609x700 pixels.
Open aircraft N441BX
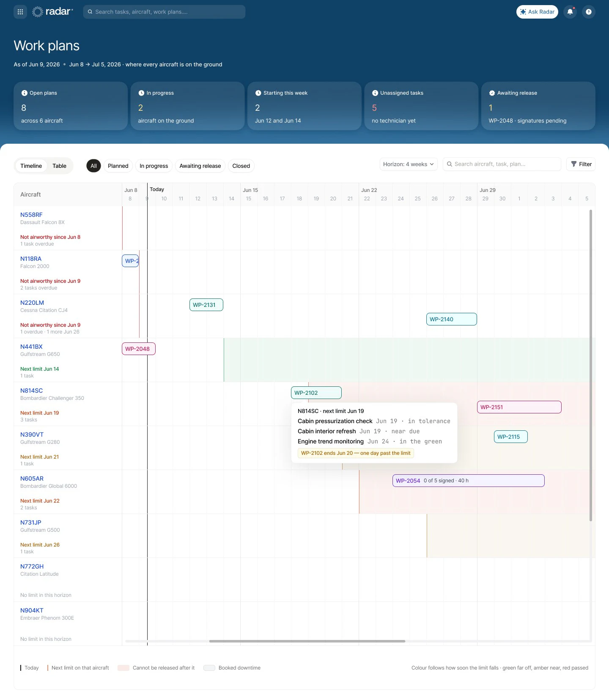pyautogui.click(x=31, y=347)
